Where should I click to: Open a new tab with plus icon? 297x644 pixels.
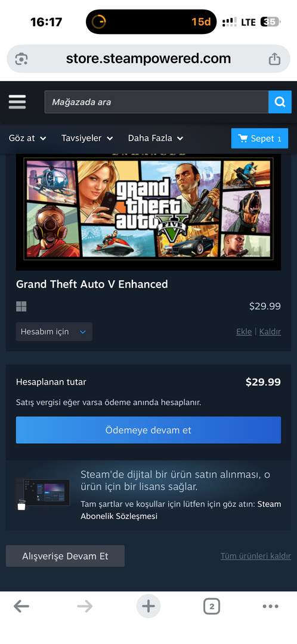pyautogui.click(x=148, y=606)
